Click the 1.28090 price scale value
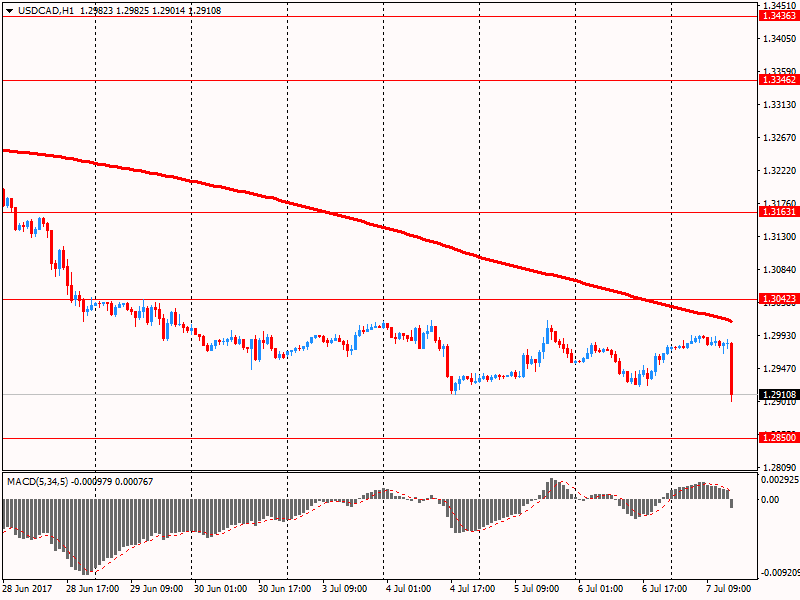 780,467
